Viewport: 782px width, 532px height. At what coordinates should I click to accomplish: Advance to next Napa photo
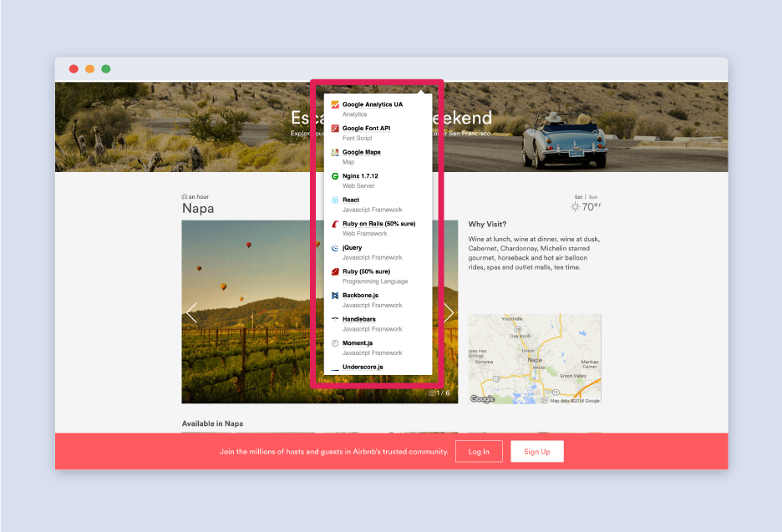[x=449, y=312]
